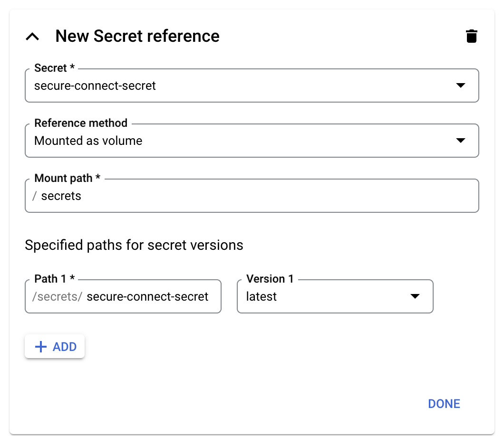The image size is (504, 436).
Task: Click the New Secret reference heading
Action: pos(137,36)
